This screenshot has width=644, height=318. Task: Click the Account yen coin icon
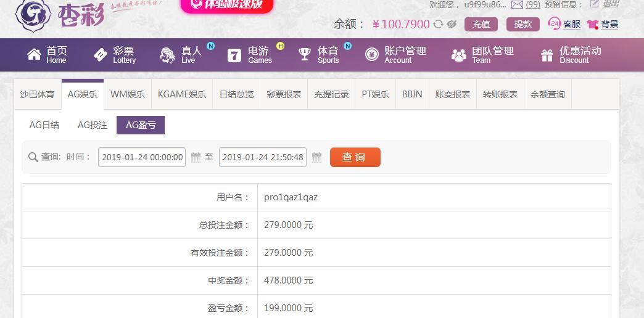372,55
